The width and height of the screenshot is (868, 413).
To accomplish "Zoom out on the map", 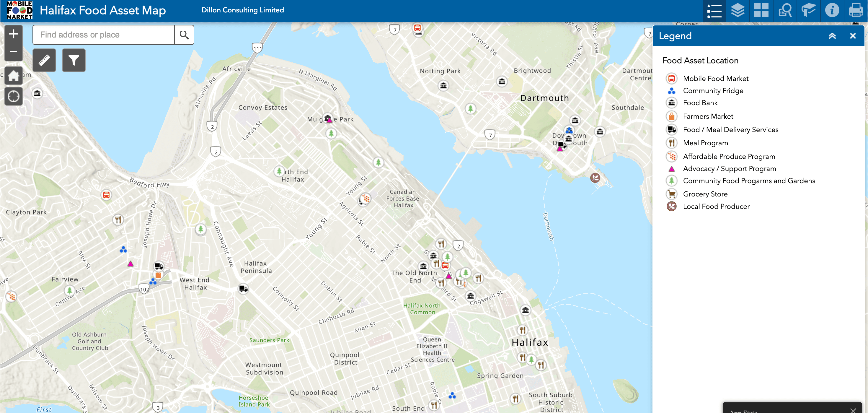I will point(14,52).
